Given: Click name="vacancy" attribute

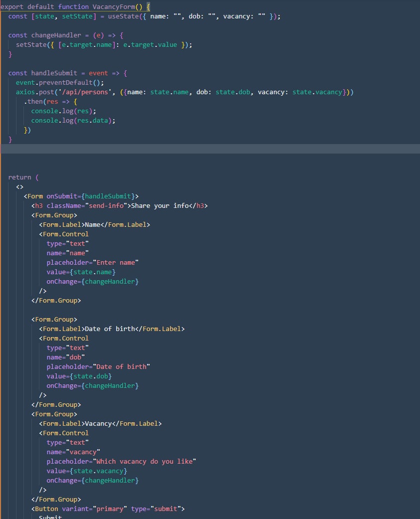Looking at the screenshot, I should (73, 452).
